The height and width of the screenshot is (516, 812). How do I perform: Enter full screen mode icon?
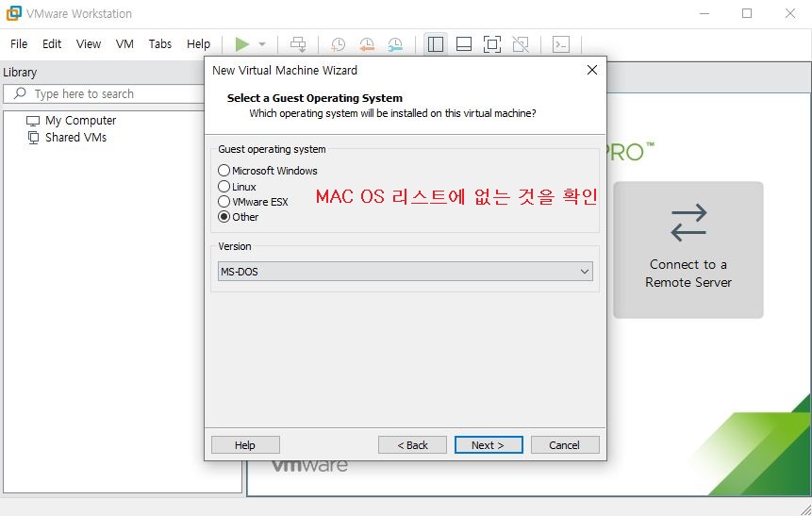click(x=492, y=44)
